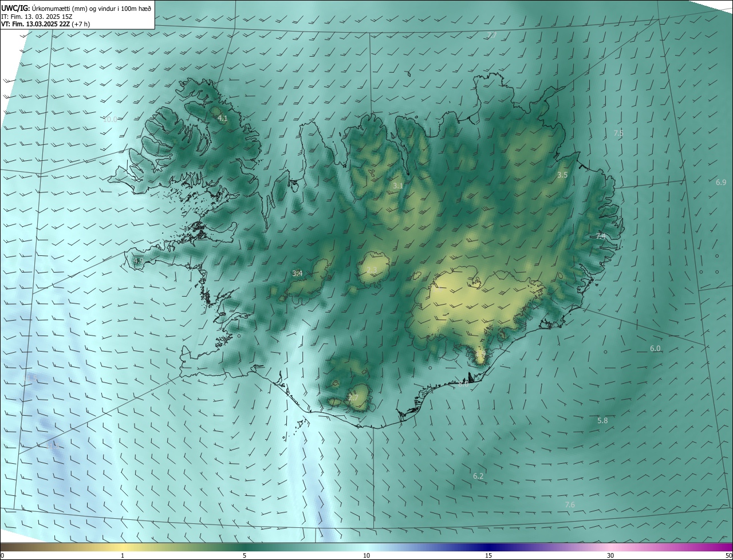Image resolution: width=733 pixels, height=560 pixels.
Task: Click the '5' tick on the color scale
Action: point(245,556)
